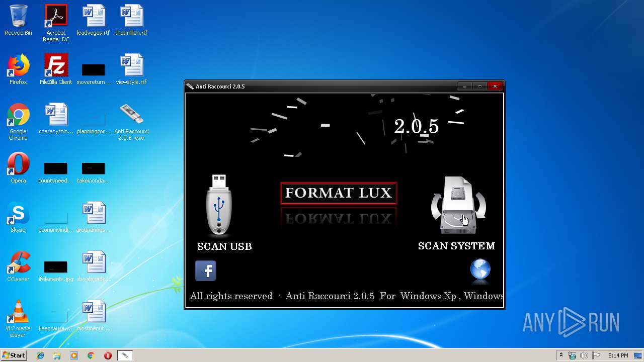Click the SCAN SYSTEM hard drive icon
This screenshot has height=362, width=644.
(x=458, y=205)
